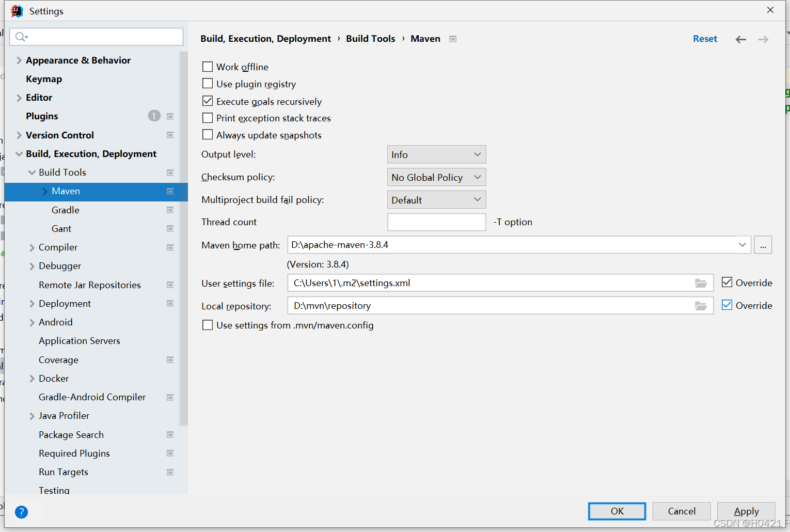The height and width of the screenshot is (532, 790).
Task: Click the Apply button
Action: point(746,511)
